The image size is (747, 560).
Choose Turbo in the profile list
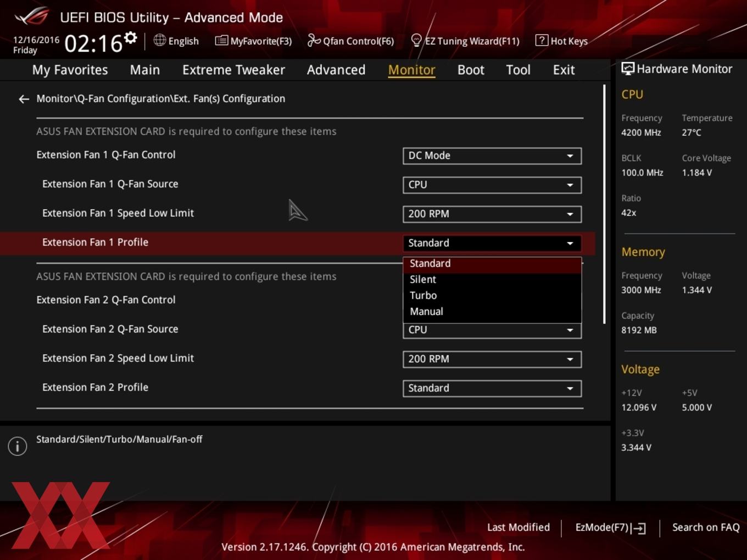492,295
